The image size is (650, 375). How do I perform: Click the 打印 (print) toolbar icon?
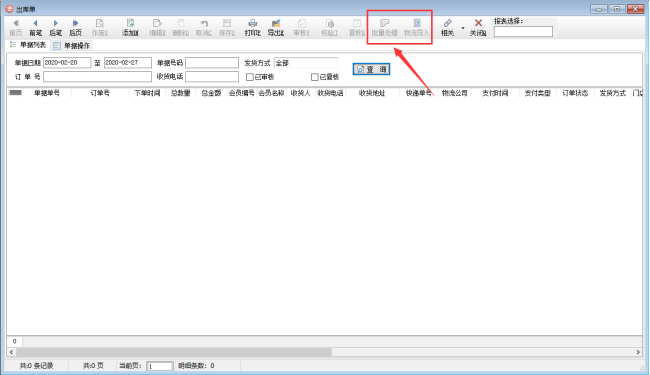click(252, 27)
